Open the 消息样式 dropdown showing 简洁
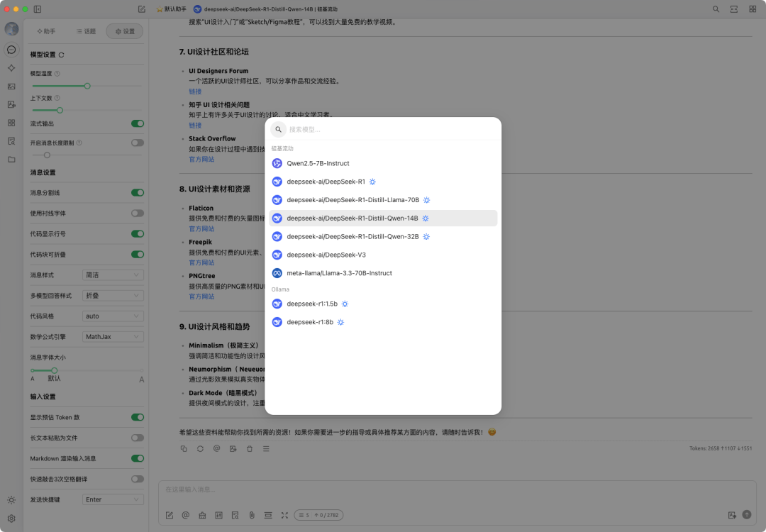The height and width of the screenshot is (532, 766). coord(113,275)
